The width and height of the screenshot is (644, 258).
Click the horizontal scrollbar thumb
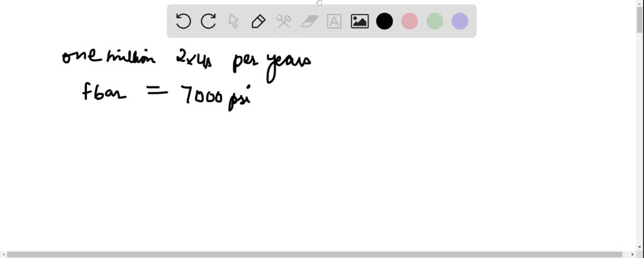pyautogui.click(x=314, y=254)
